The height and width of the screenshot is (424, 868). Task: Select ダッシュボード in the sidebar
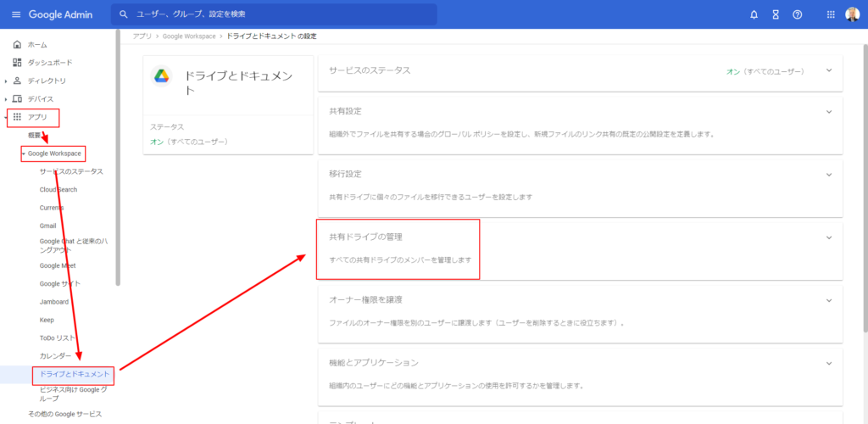[50, 63]
